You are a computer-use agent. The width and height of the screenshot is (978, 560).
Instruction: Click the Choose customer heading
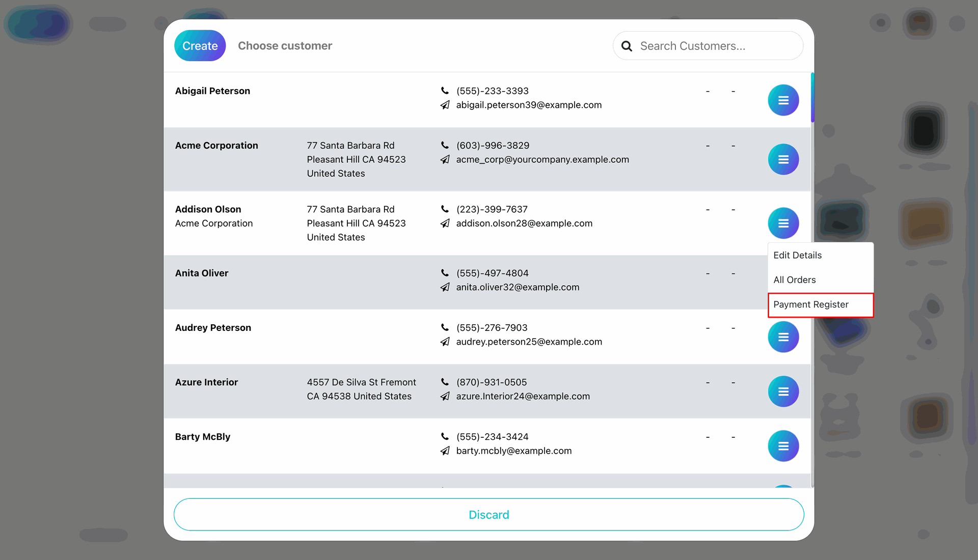tap(285, 46)
